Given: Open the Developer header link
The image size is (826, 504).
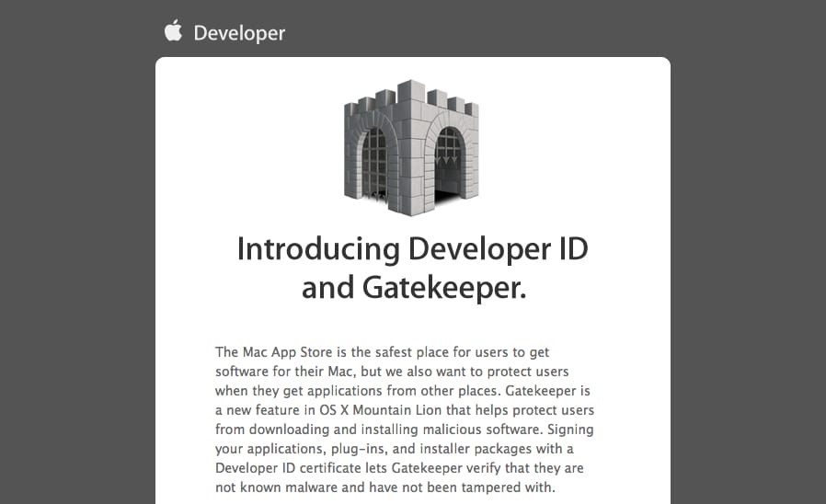Looking at the screenshot, I should click(239, 33).
